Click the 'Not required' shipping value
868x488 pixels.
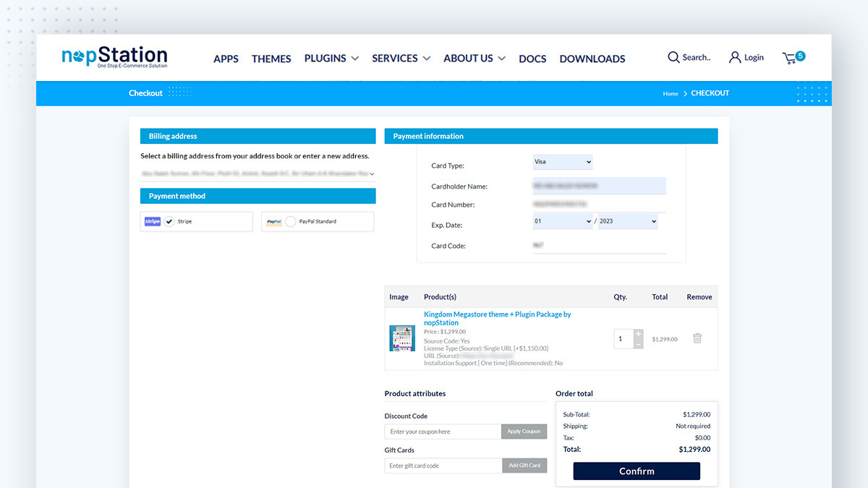693,427
